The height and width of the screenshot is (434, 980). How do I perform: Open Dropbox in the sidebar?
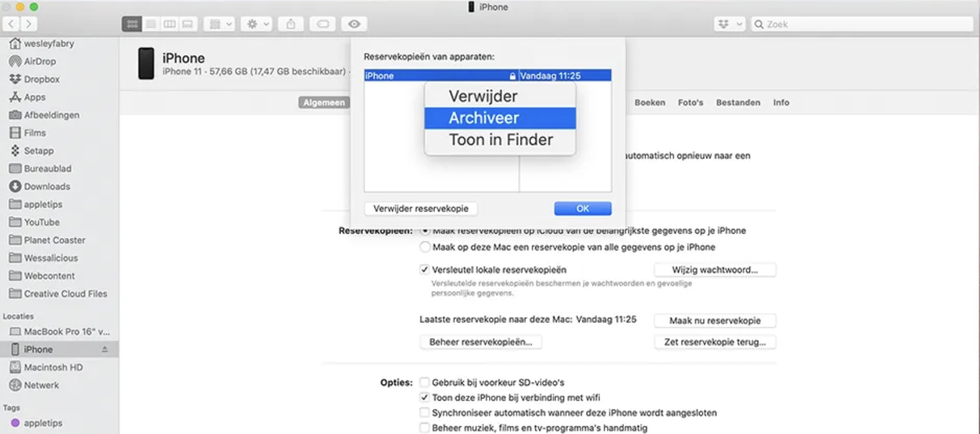pyautogui.click(x=35, y=79)
